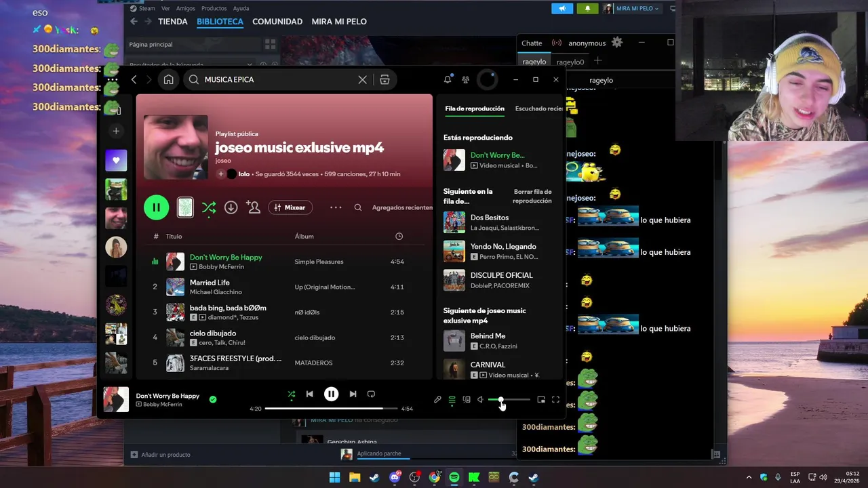This screenshot has width=868, height=488.
Task: Toggle repeat in the player bar
Action: point(371,394)
